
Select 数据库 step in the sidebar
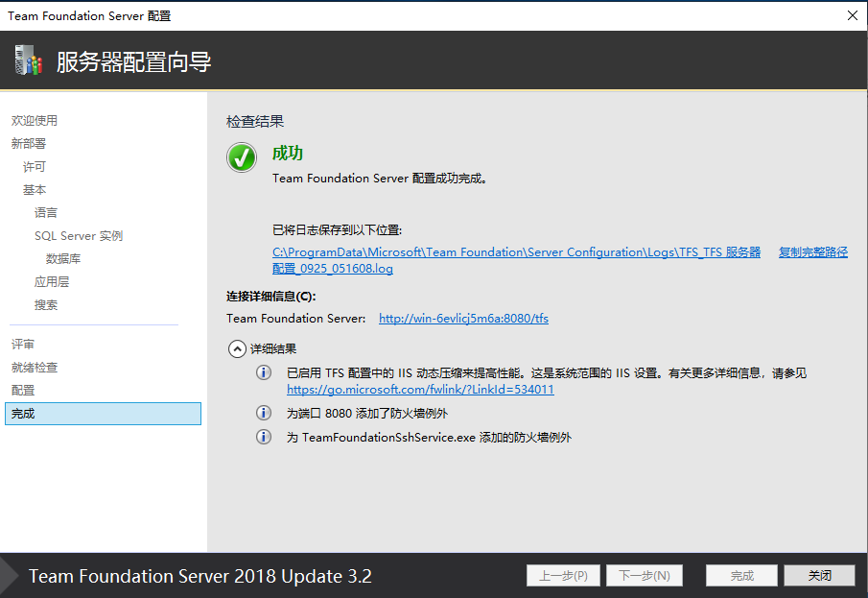(x=63, y=259)
